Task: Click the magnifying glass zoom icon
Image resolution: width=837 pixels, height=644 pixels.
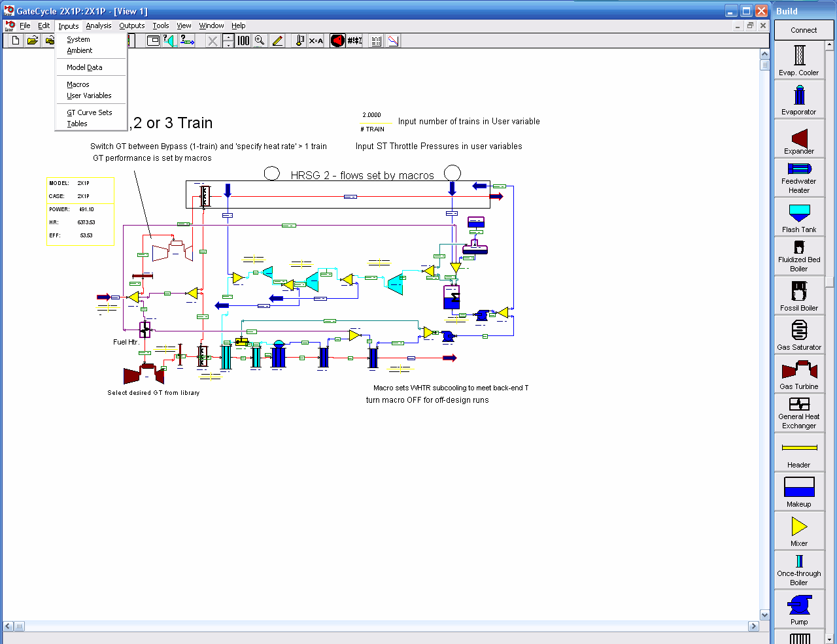Action: (260, 41)
